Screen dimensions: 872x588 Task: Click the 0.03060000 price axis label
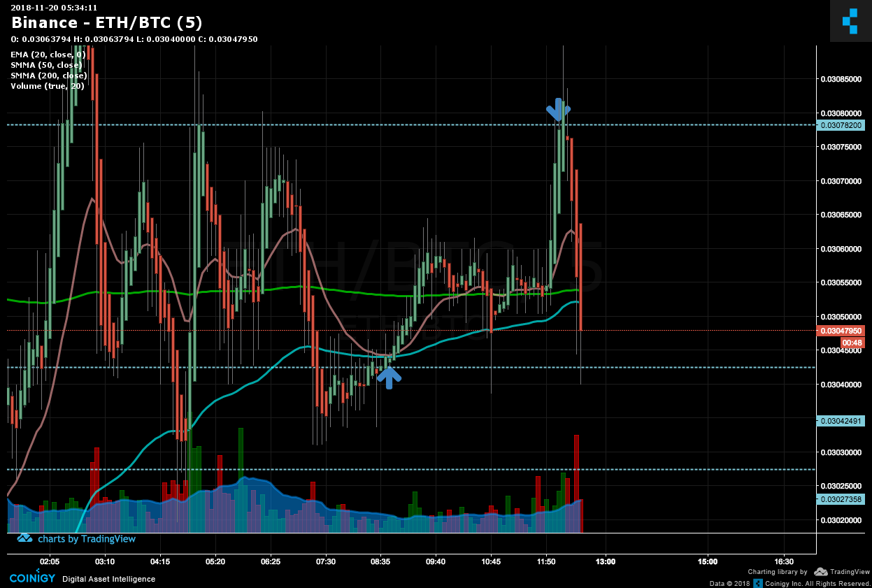pyautogui.click(x=842, y=249)
